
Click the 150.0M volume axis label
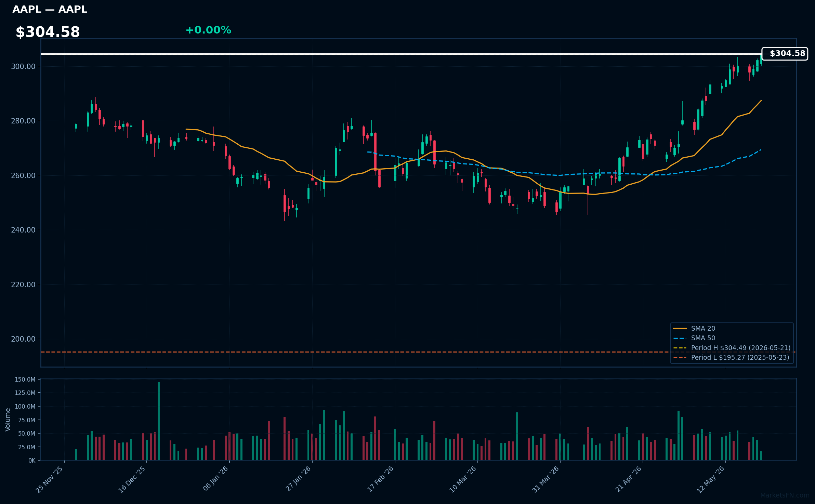(25, 380)
